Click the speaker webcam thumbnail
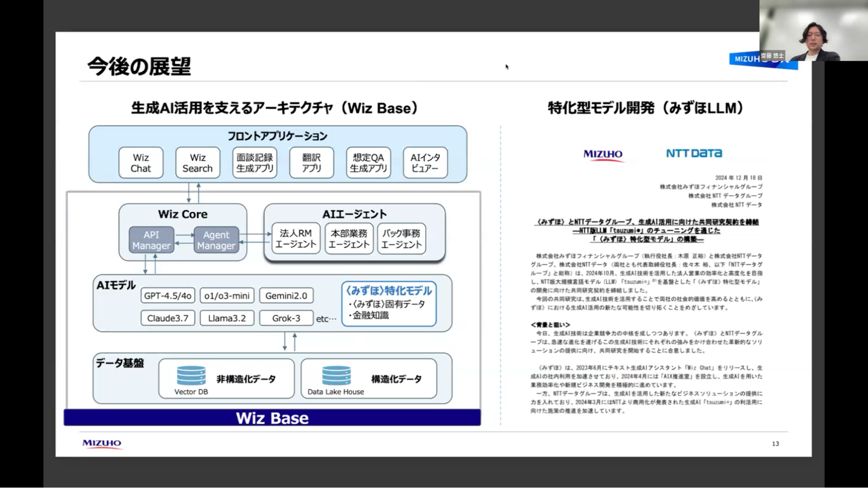This screenshot has height=488, width=868. [813, 30]
